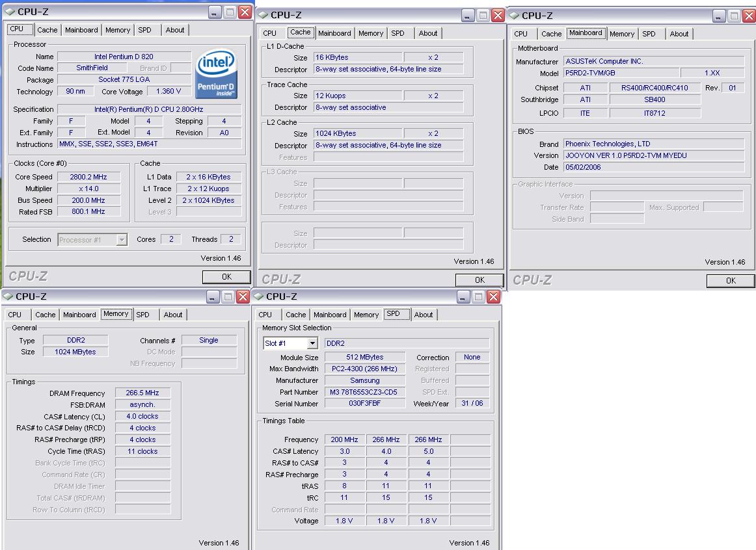Click the CAS# latency value '4.0 clocks'
The image size is (756, 550).
142,416
